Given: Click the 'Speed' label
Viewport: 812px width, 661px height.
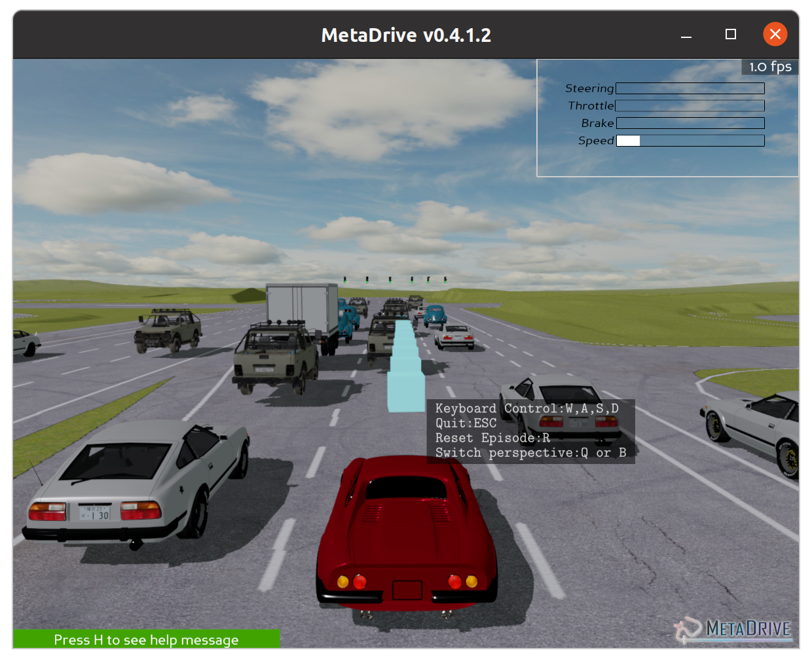Looking at the screenshot, I should click(596, 141).
